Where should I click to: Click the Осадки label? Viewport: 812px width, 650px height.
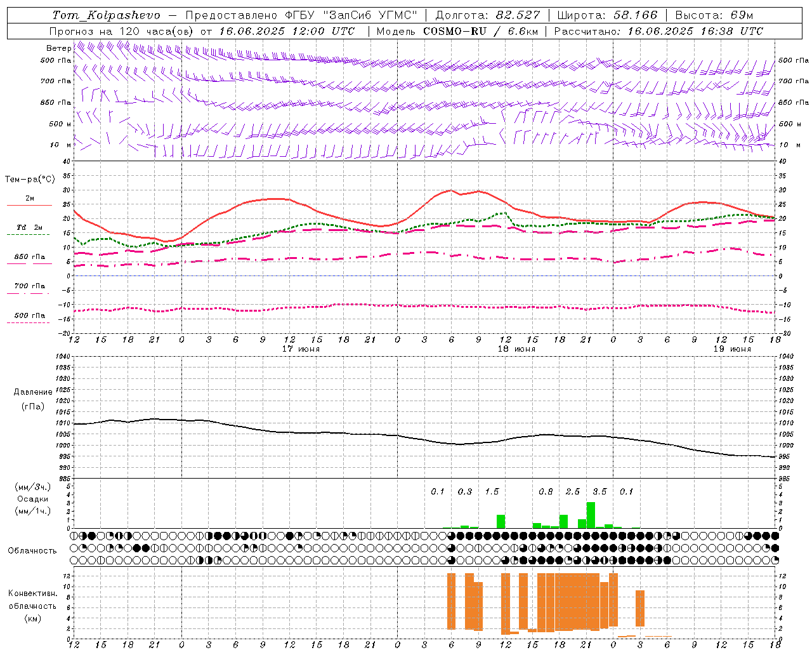pyautogui.click(x=33, y=499)
